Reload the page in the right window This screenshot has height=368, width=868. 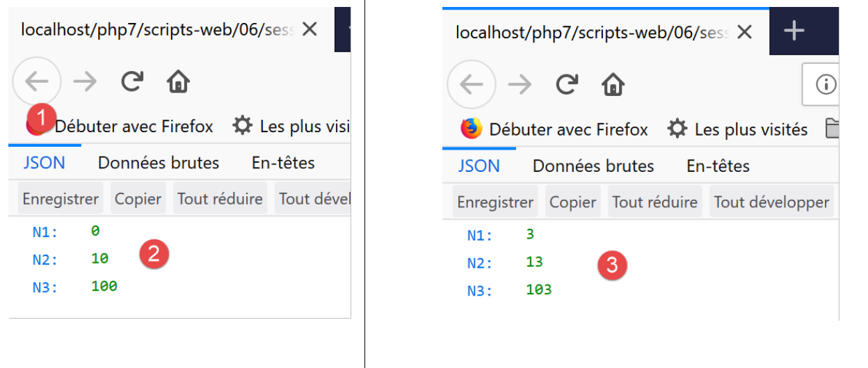[x=567, y=85]
